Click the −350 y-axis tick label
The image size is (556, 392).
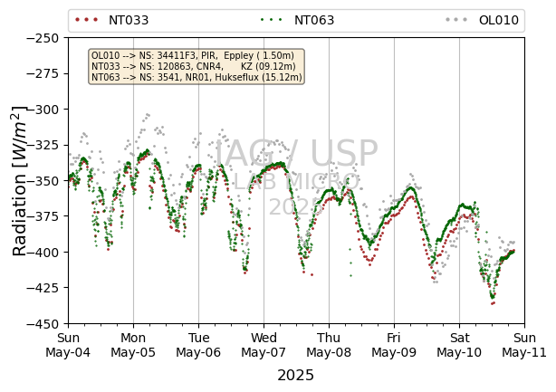pos(43,181)
